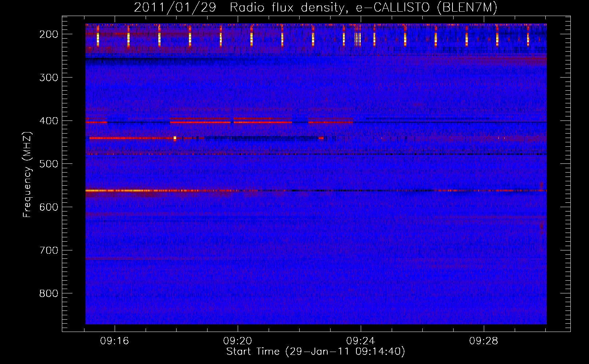Click the 09:28 time tick label
This screenshot has width=589, height=364.
click(x=484, y=341)
